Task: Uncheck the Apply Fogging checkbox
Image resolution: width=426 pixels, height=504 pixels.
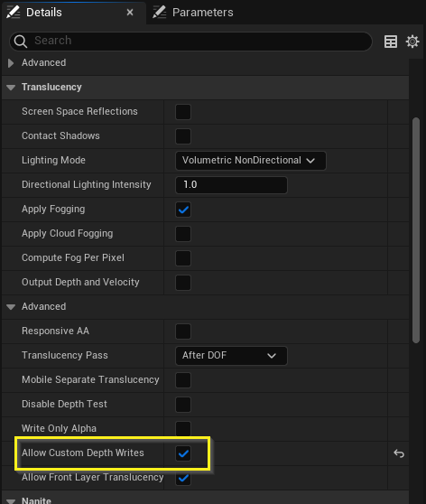Action: point(183,210)
